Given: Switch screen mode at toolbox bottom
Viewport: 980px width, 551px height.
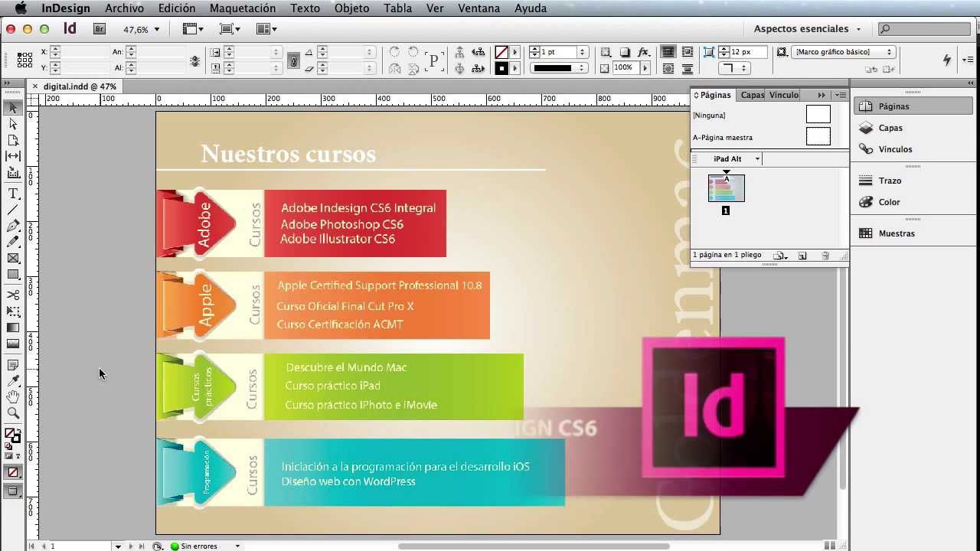Looking at the screenshot, I should 13,492.
